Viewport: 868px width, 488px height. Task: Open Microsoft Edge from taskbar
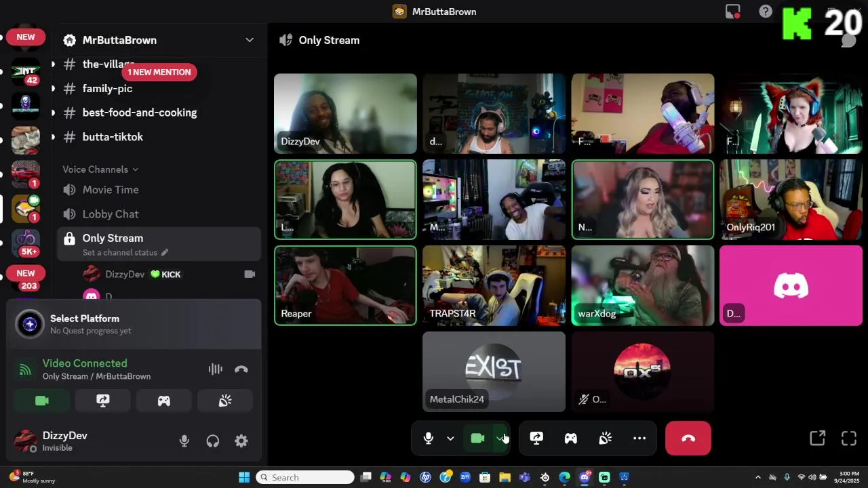coord(564,477)
